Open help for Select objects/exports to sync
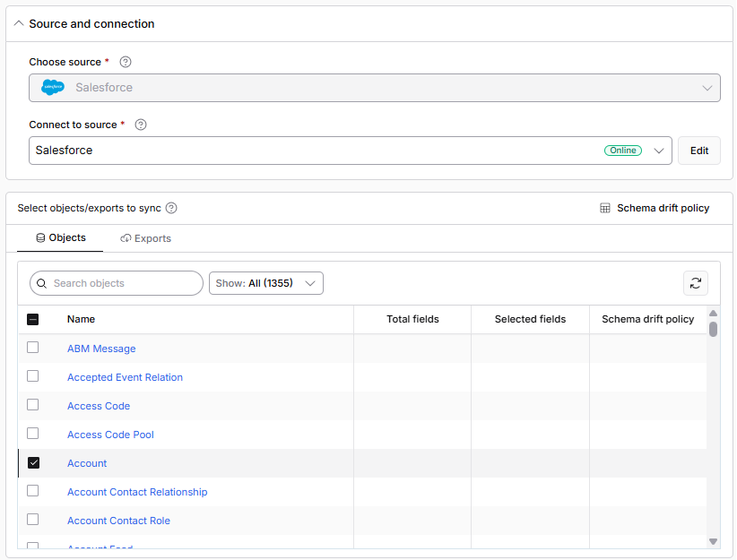This screenshot has width=737, height=560. click(171, 208)
